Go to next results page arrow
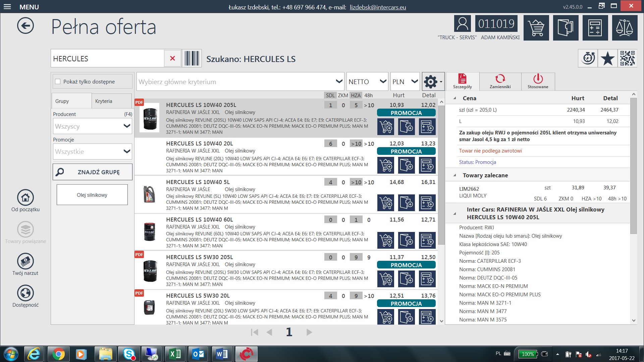The image size is (644, 362). click(x=309, y=332)
